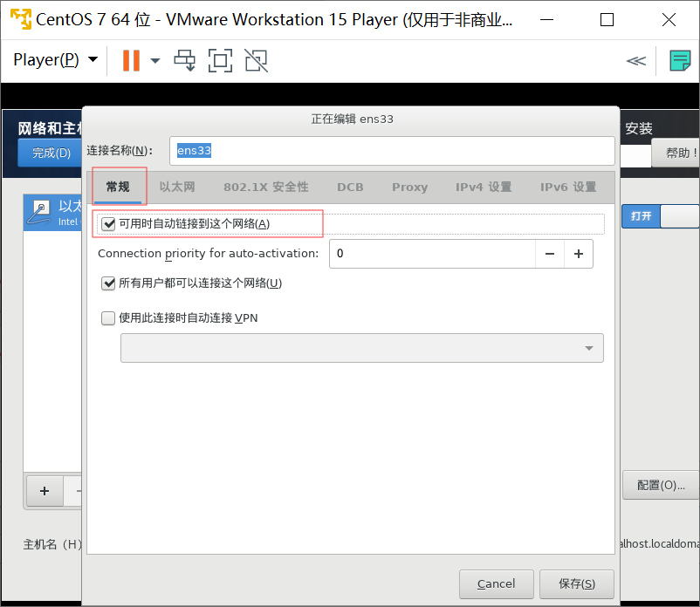Open the VPN selection dropdown
The width and height of the screenshot is (700, 607).
pyautogui.click(x=362, y=348)
